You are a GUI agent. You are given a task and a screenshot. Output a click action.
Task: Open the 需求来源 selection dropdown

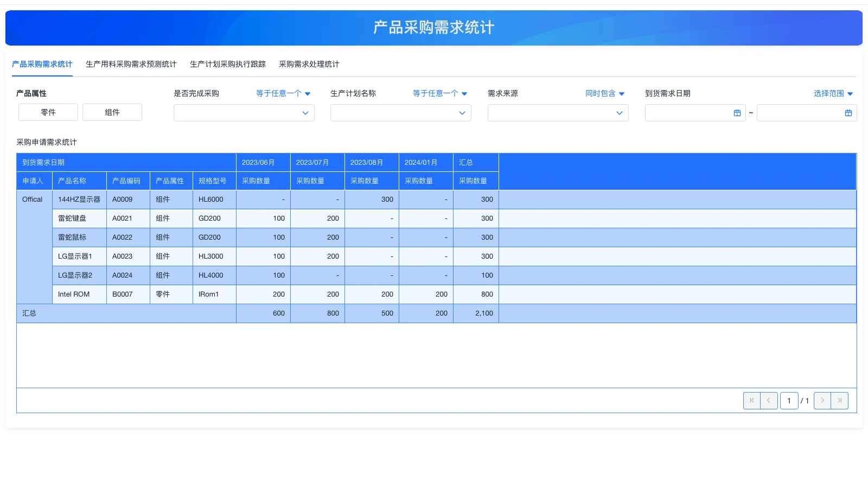[x=558, y=113]
